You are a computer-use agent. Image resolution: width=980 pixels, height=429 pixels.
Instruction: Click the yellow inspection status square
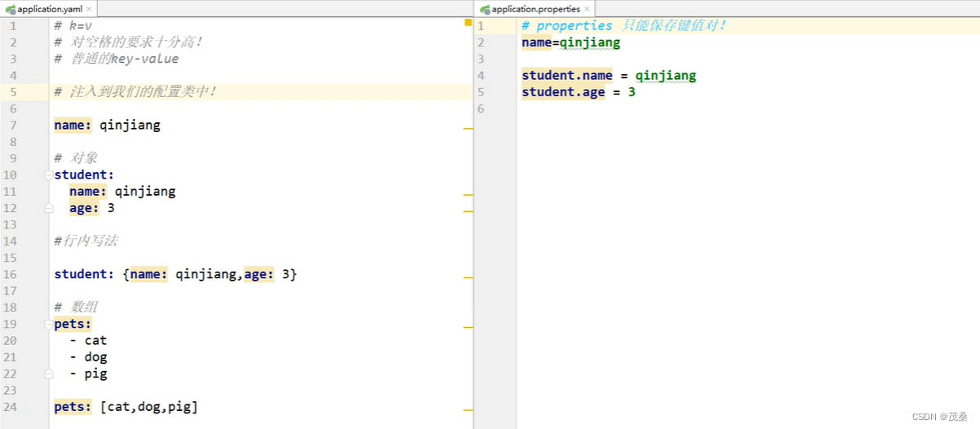point(468,23)
